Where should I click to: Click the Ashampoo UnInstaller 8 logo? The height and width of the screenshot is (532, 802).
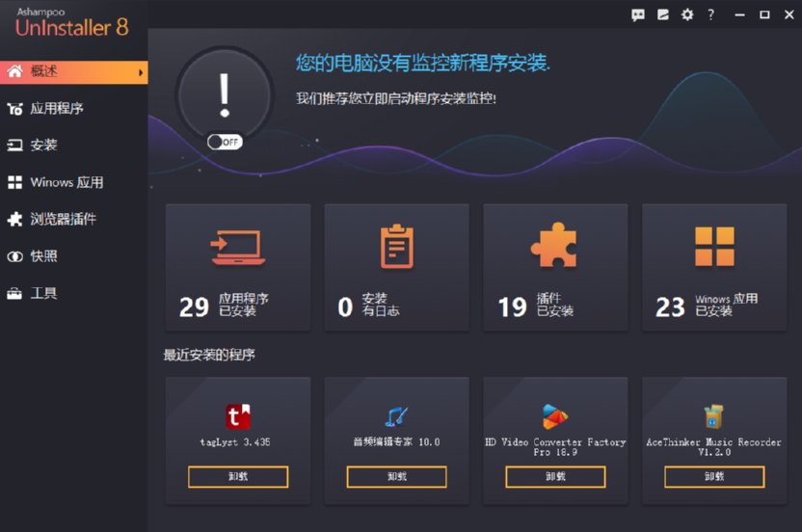point(71,22)
